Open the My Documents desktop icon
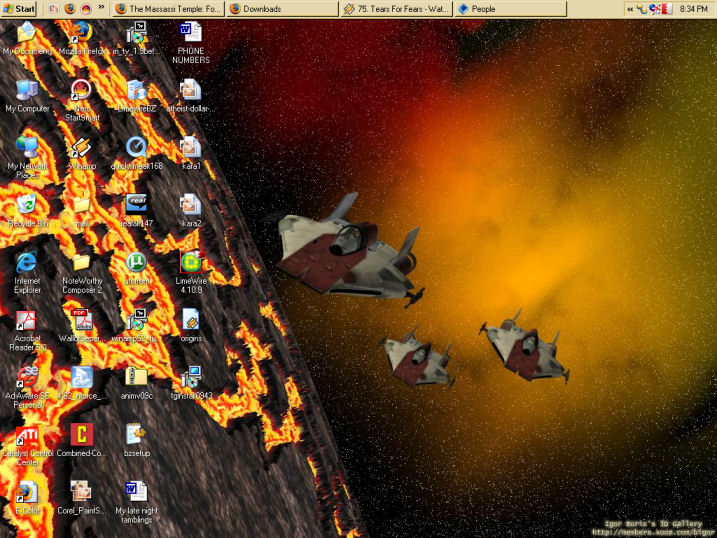Viewport: 717px width, 538px height. 27,39
